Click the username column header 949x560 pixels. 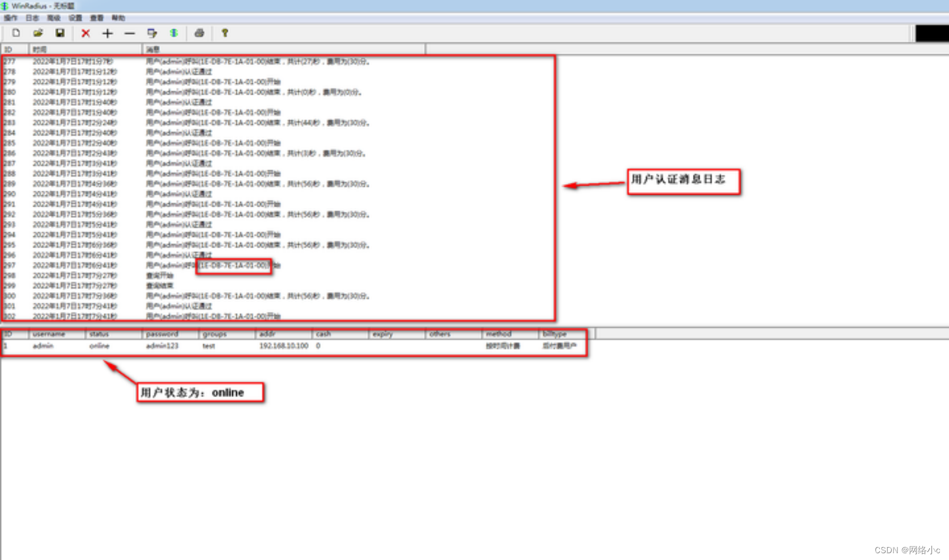(57, 334)
